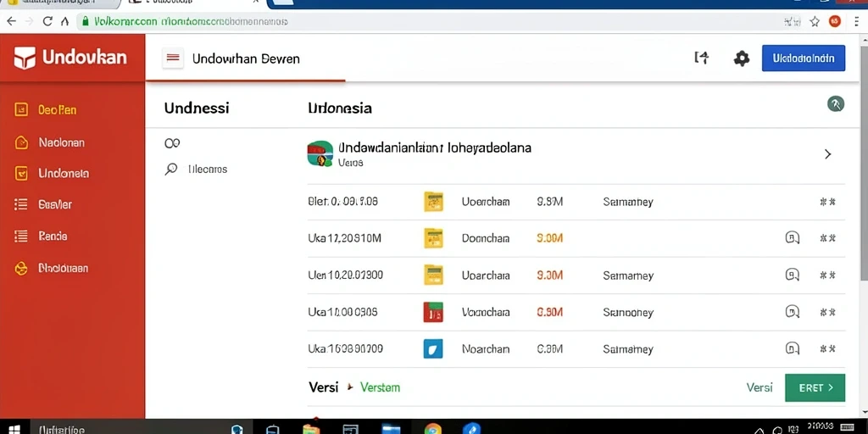Open more options for Uoarchara row
Screen dimensions: 868x434
(x=827, y=275)
